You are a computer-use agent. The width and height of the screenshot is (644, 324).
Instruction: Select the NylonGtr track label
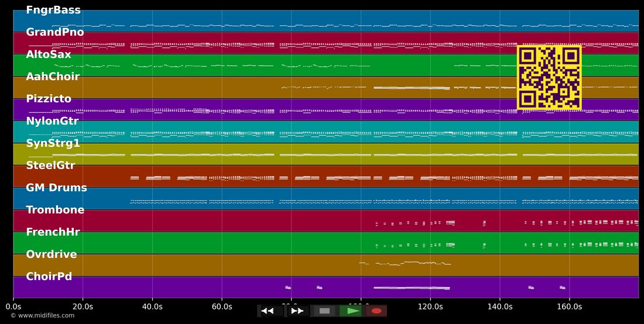coord(52,121)
